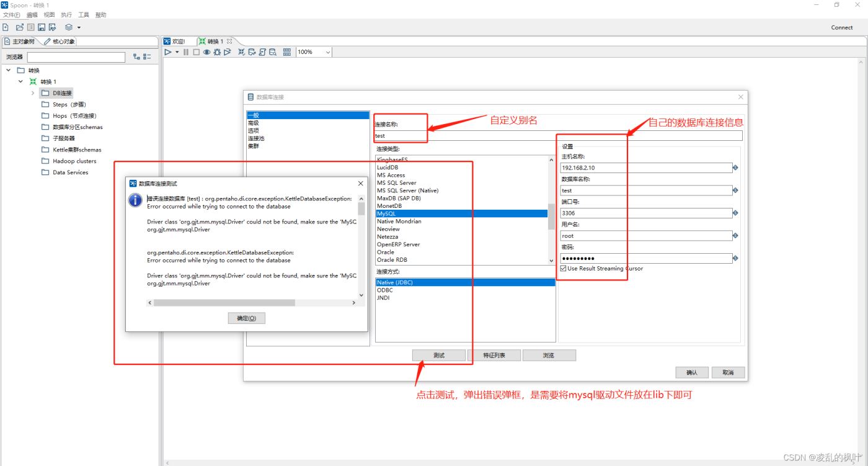Open the 100% zoom level combo box
The width and height of the screenshot is (868, 466).
[314, 52]
